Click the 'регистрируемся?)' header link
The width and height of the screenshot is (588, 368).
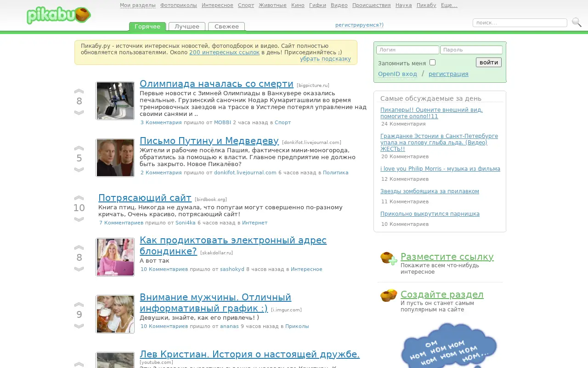coord(359,25)
